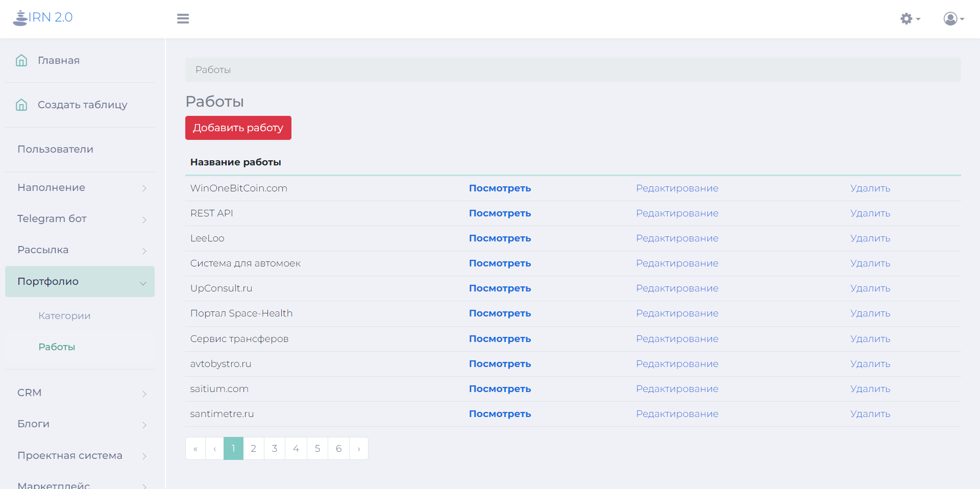Click the Добавить работу button
The image size is (980, 489).
pos(238,128)
